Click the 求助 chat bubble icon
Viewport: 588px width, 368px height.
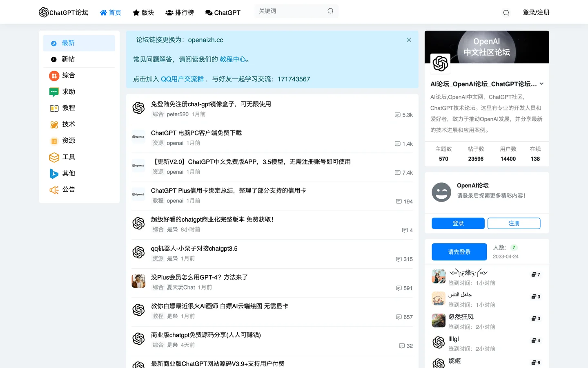54,92
